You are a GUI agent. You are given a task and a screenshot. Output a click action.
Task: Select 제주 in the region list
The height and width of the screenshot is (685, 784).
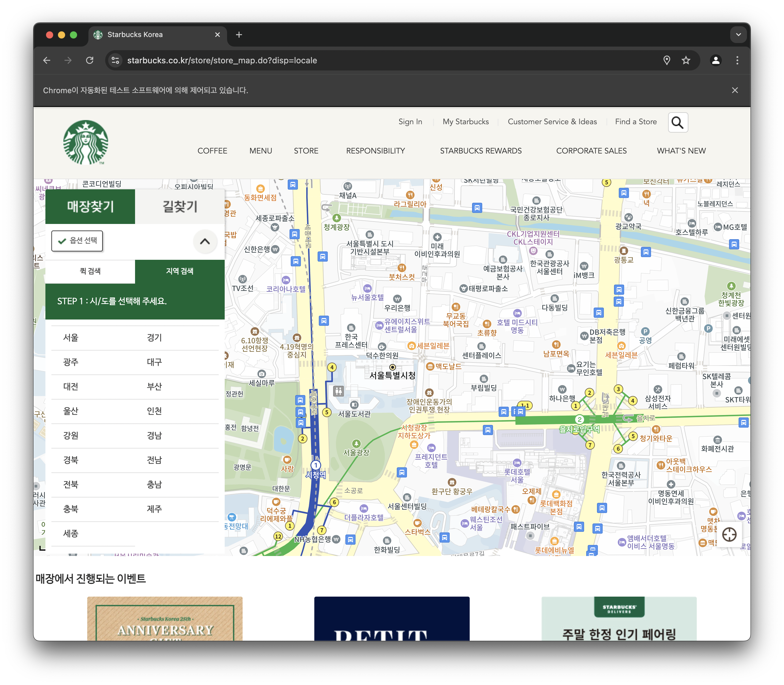154,509
